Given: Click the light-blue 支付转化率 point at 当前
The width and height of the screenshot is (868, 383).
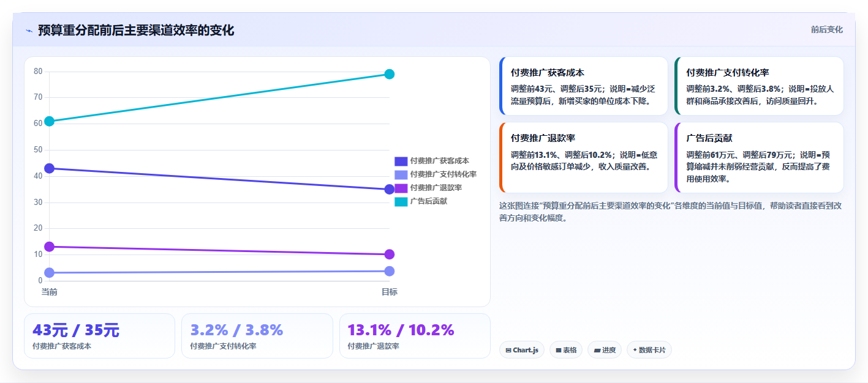Looking at the screenshot, I should (49, 273).
